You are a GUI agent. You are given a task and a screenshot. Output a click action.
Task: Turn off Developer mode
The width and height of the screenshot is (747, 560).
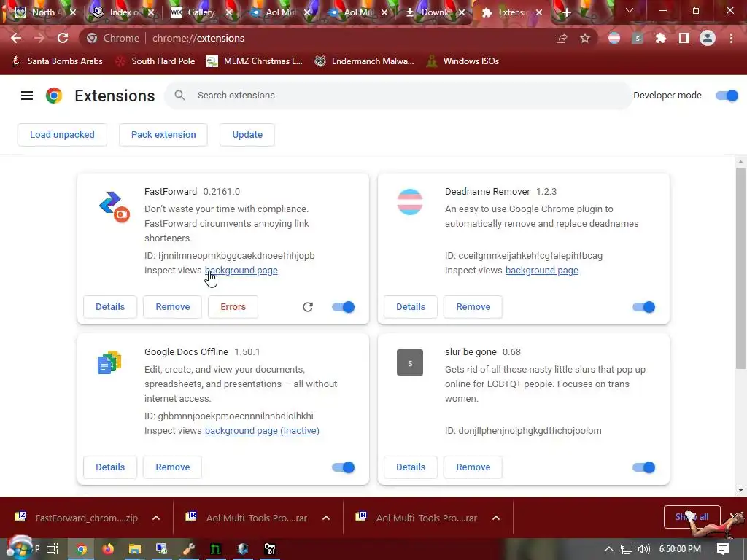click(x=727, y=96)
